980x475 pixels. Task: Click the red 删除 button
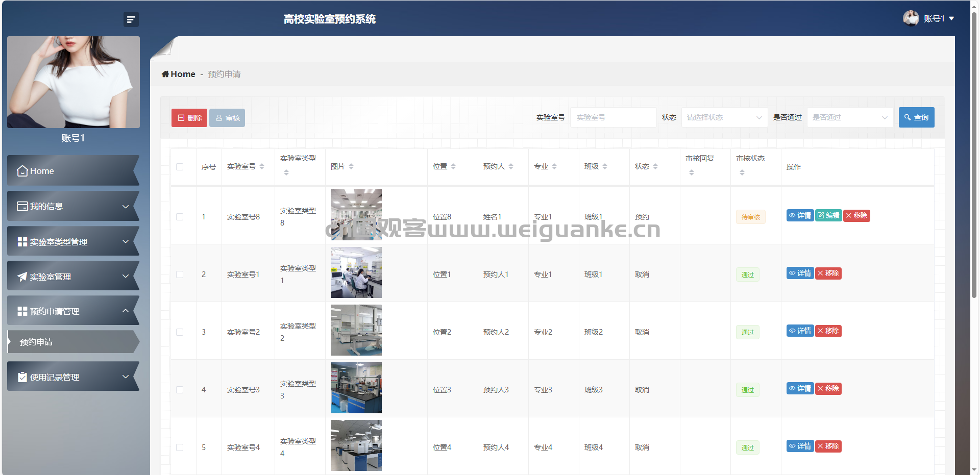pyautogui.click(x=189, y=118)
